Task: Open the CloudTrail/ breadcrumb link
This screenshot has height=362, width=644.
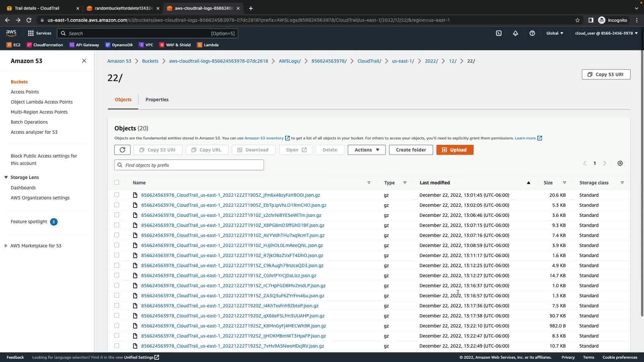Action: click(x=369, y=61)
